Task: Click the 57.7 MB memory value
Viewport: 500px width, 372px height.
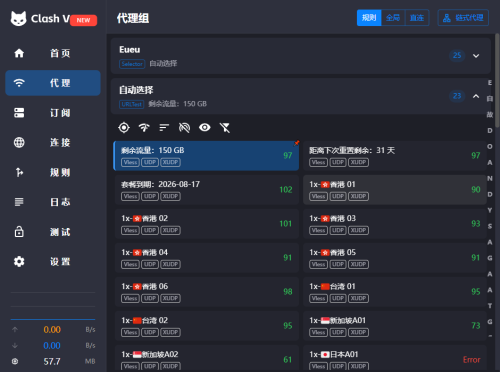Action: click(52, 361)
